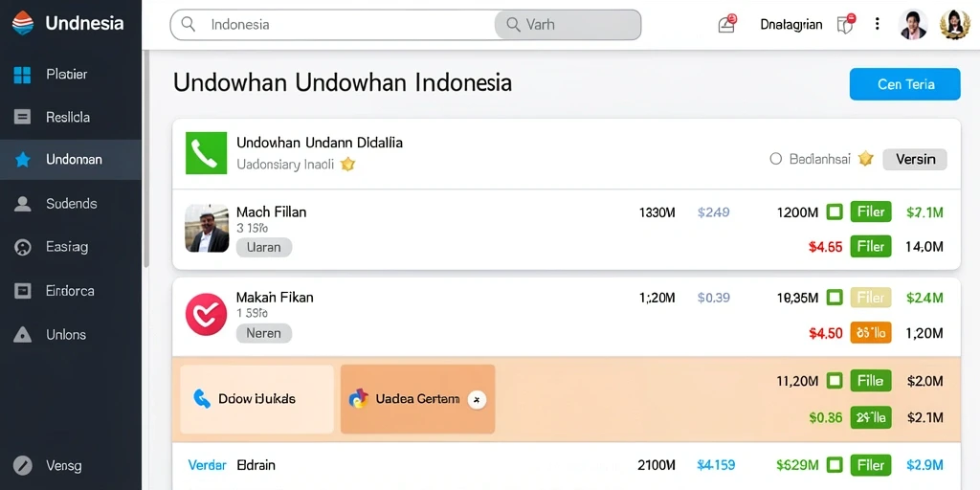The image size is (980, 490).
Task: Click the colorful icon in Uadea Gertam tab
Action: point(358,398)
